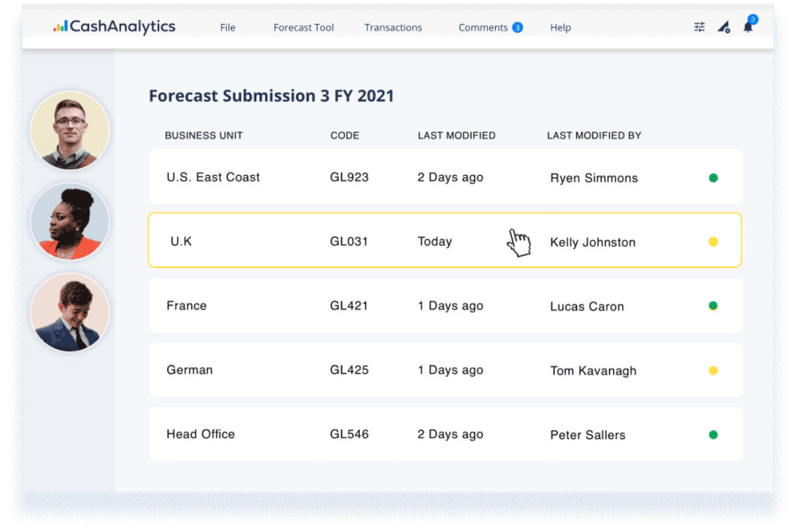
Task: Sort by BUSINESS UNIT column header
Action: (x=204, y=136)
